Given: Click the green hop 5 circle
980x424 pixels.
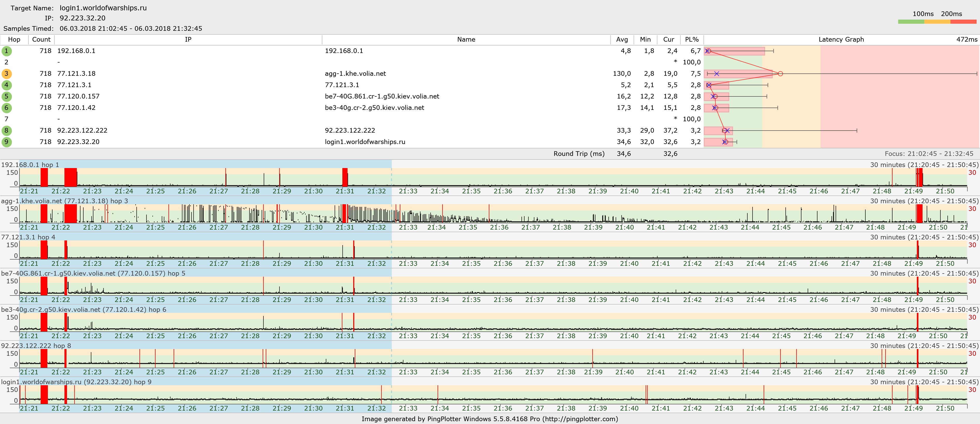Looking at the screenshot, I should (6, 96).
